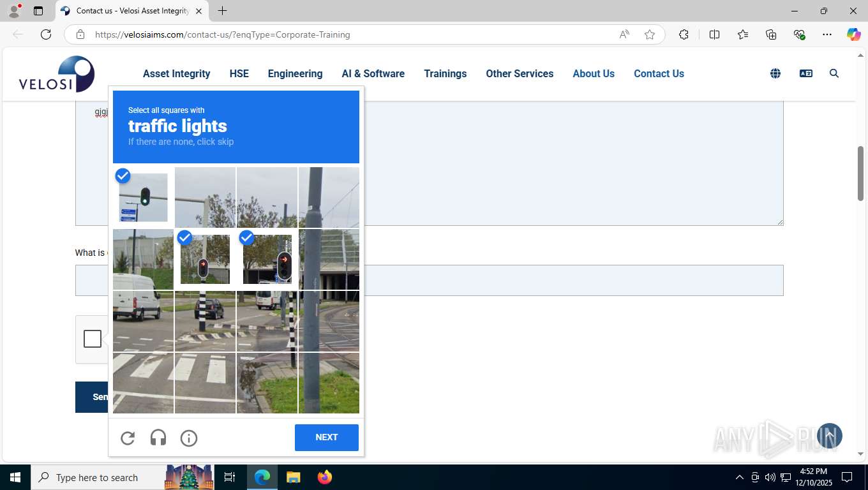This screenshot has width=868, height=490.
Task: Open Favorites list icon
Action: pos(743,34)
